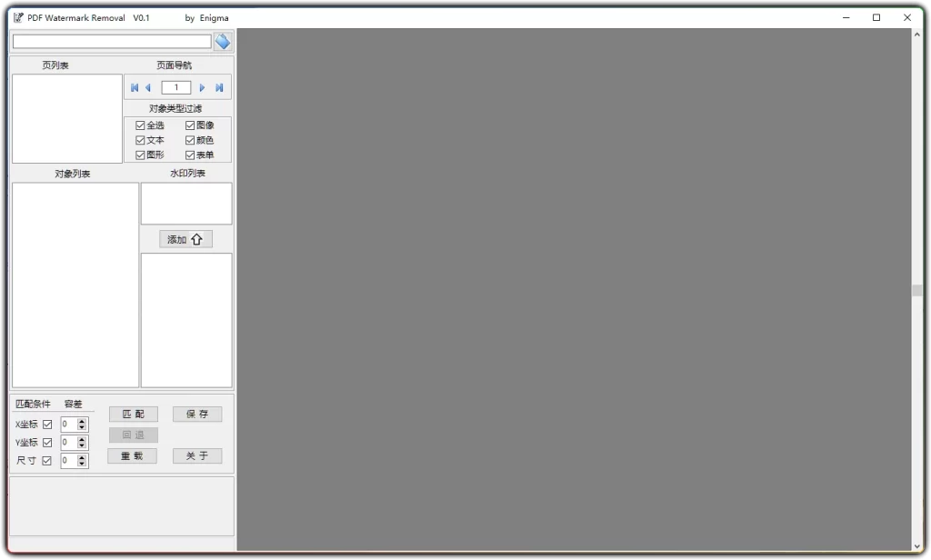Click inside the page number box
Screen dimensions: 931x560
tap(175, 87)
